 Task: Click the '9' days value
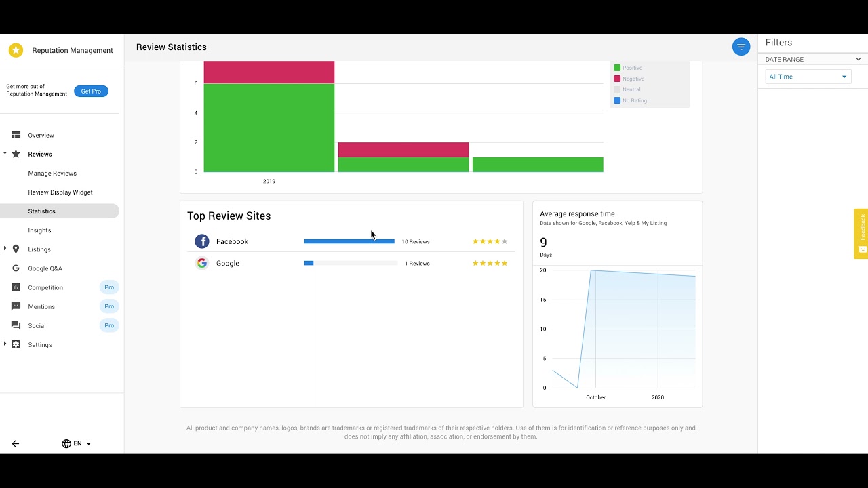543,242
